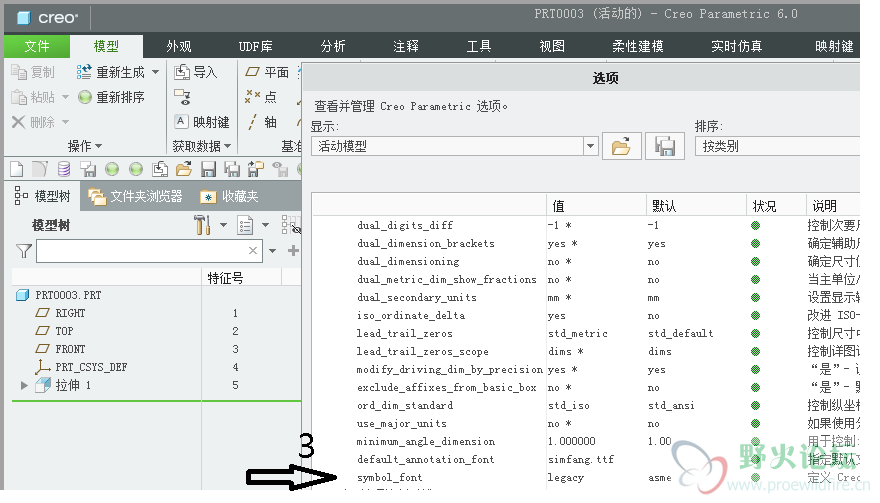880x503 pixels.
Task: Click the double floppy save-copy icon in quick toolbar
Action: (232, 168)
